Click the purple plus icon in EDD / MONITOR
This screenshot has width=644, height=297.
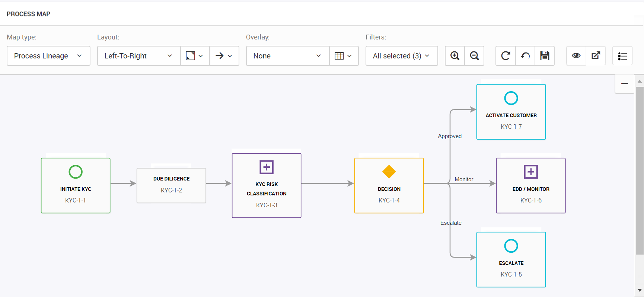coord(531,172)
